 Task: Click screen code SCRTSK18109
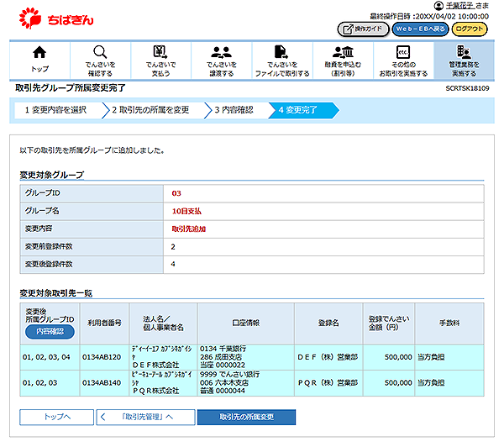(467, 88)
